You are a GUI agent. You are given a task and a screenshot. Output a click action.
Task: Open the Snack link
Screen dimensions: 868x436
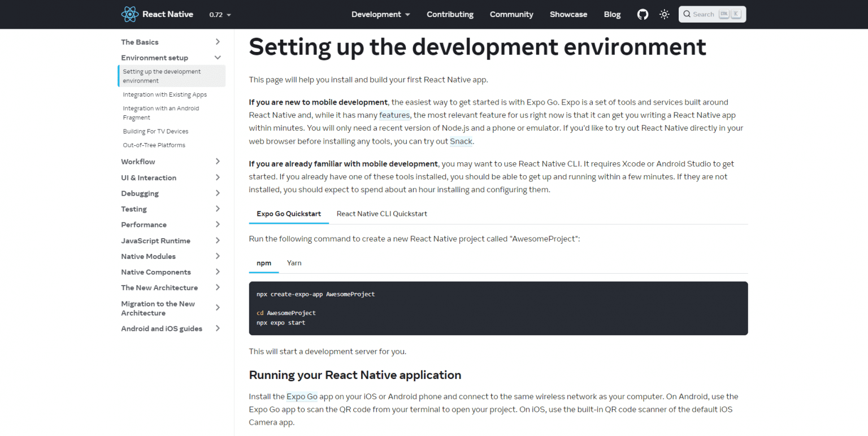[x=461, y=141]
